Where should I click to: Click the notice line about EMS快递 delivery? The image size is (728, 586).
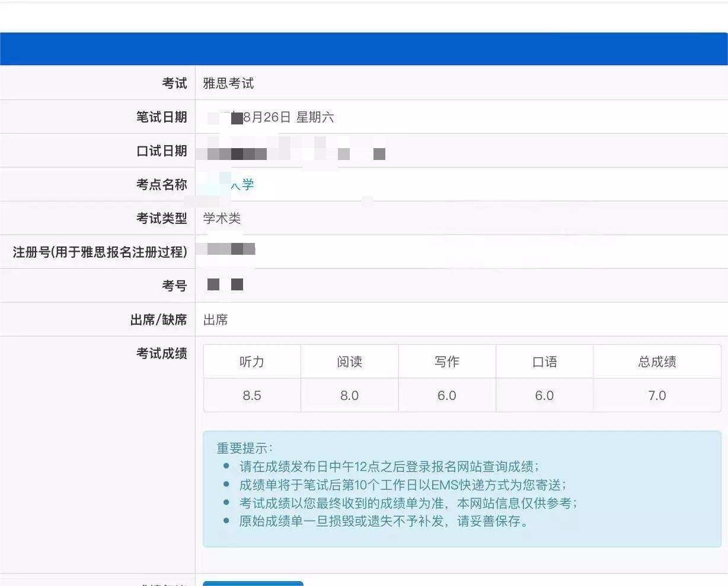click(403, 485)
